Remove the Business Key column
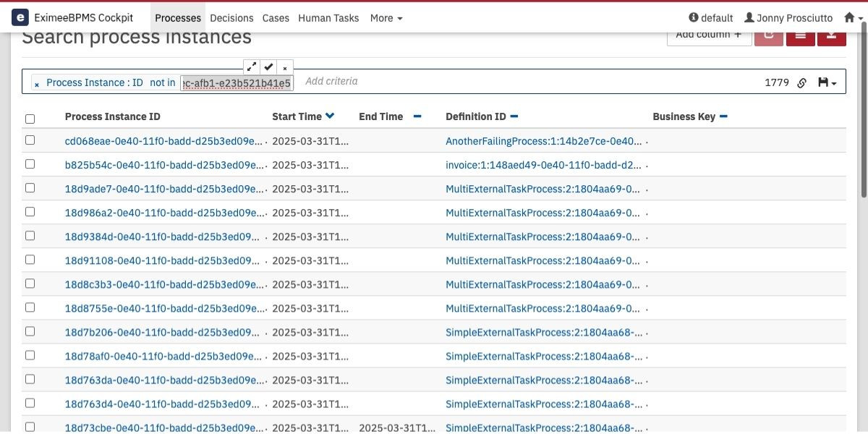The image size is (868, 434). click(x=723, y=116)
